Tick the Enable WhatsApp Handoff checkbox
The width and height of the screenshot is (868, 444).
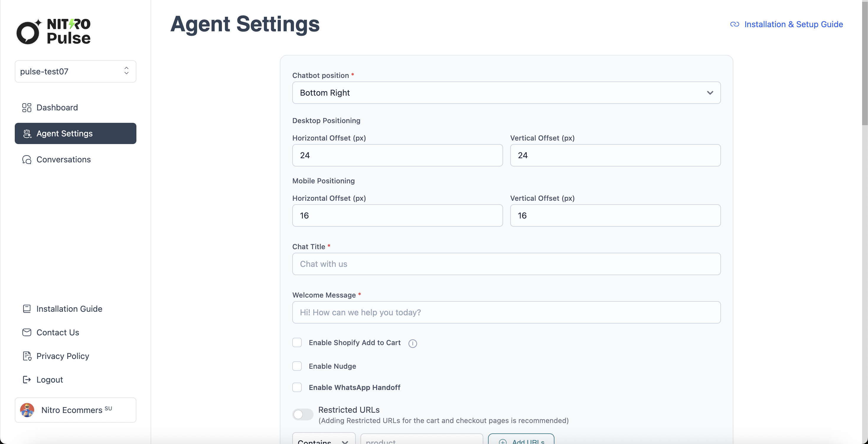(x=297, y=387)
